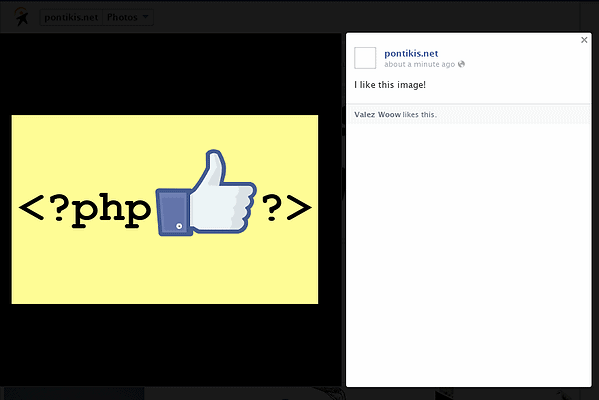Open the pontikis.net page name link
Viewport: 599px width, 400px height.
(411, 53)
